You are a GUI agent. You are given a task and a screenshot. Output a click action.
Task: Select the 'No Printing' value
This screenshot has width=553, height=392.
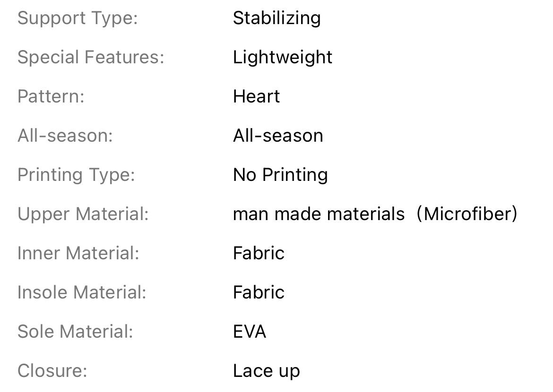pos(280,175)
